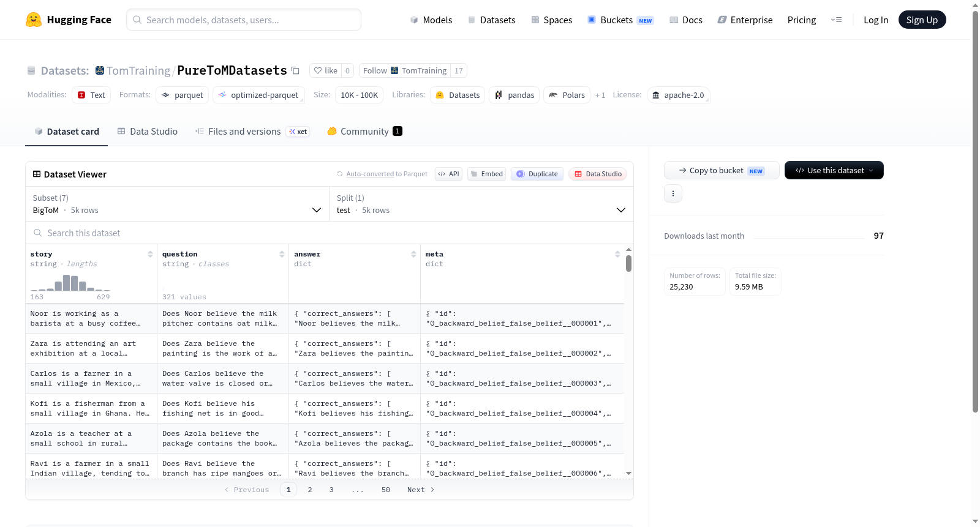
Task: Switch to the Data Studio tab
Action: [x=148, y=132]
